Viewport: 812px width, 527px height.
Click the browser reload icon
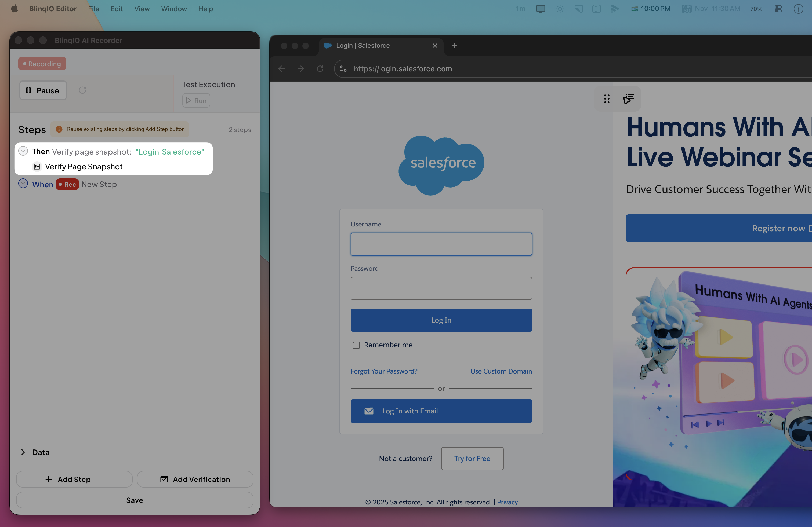(320, 69)
